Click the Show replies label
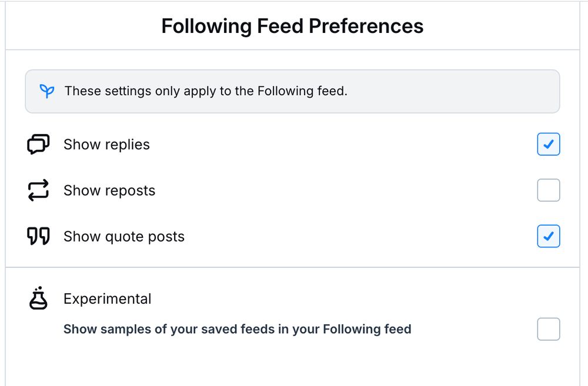 (x=106, y=145)
